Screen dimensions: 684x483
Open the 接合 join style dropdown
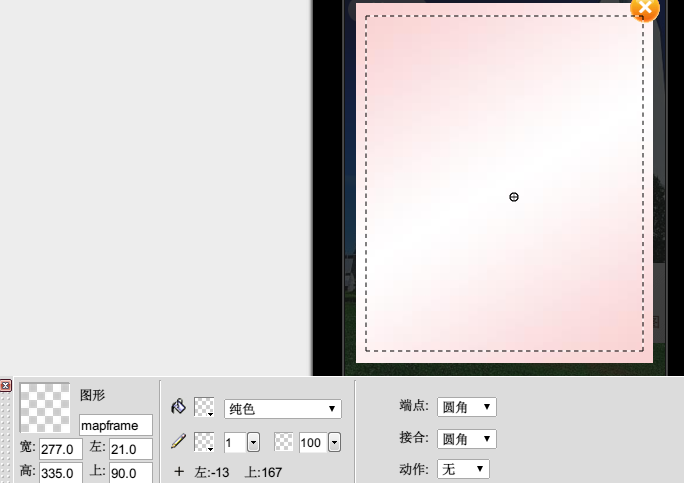point(466,439)
